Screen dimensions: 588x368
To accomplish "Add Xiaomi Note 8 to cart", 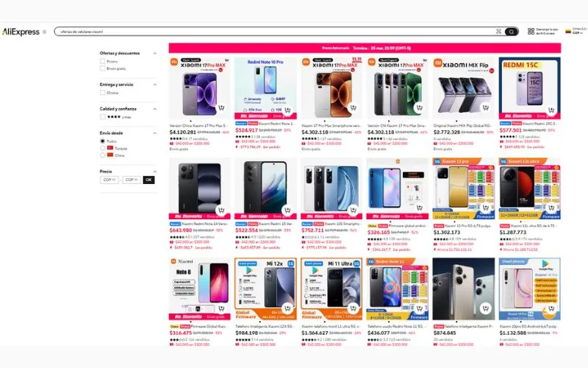I will click(x=221, y=308).
